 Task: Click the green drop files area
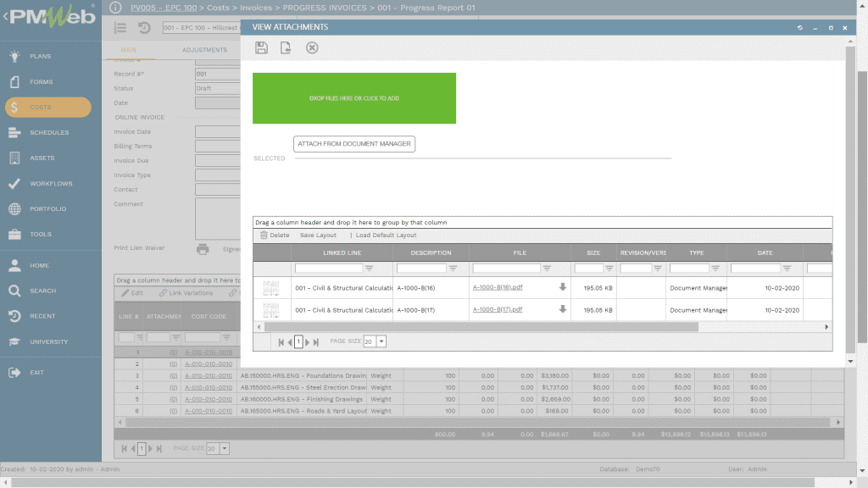pos(354,98)
